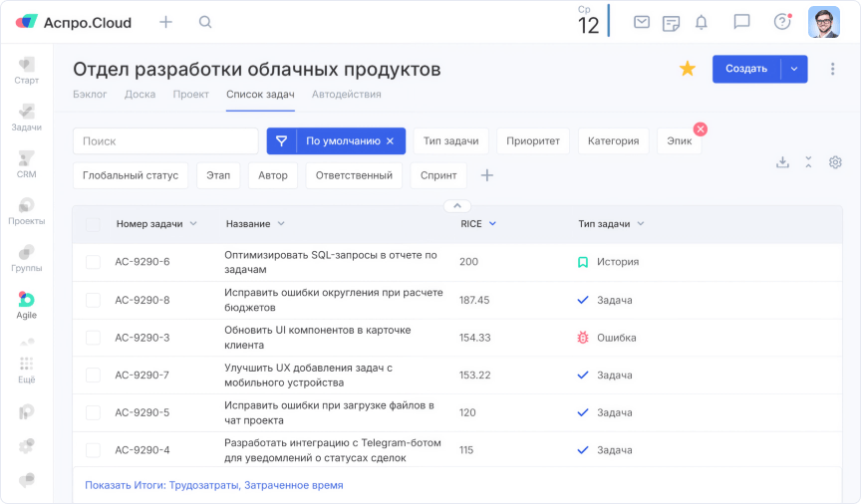Click the download export icon
This screenshot has height=504, width=861.
[x=782, y=162]
